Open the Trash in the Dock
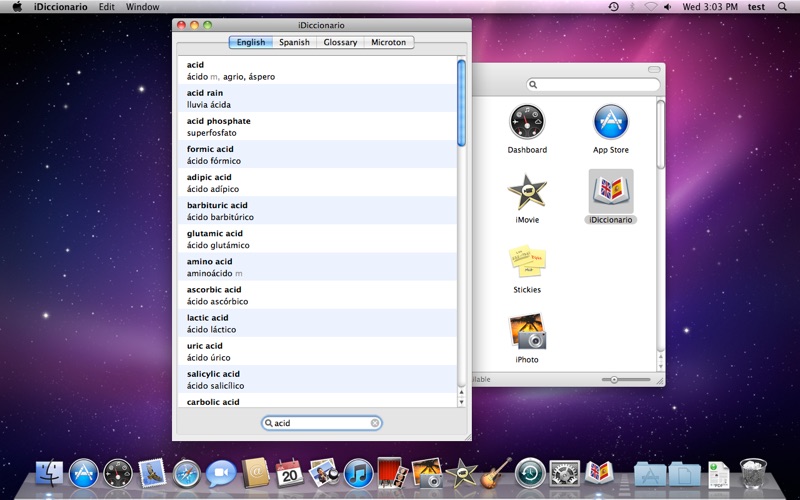Image resolution: width=800 pixels, height=500 pixels. (753, 473)
